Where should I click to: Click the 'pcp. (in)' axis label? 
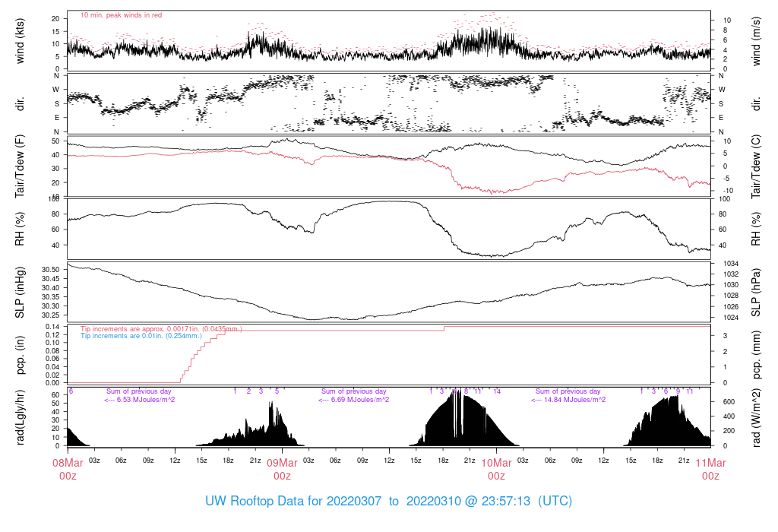click(20, 355)
